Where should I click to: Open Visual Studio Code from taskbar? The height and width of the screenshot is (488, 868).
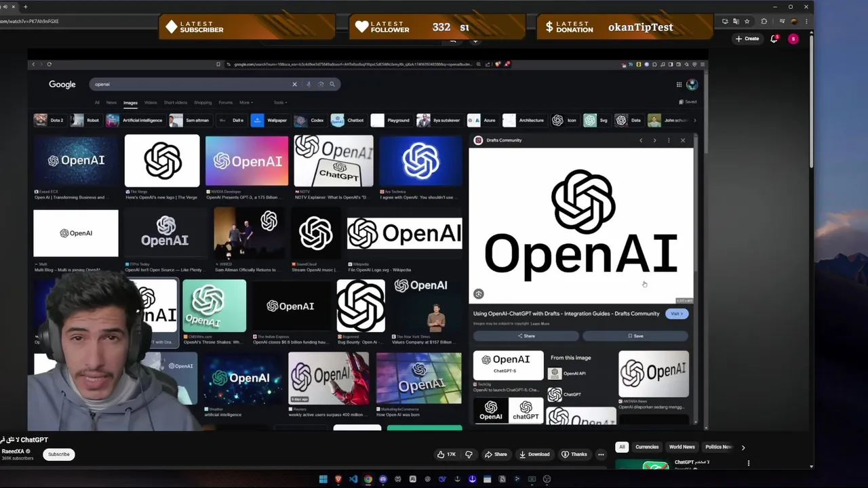click(x=353, y=479)
